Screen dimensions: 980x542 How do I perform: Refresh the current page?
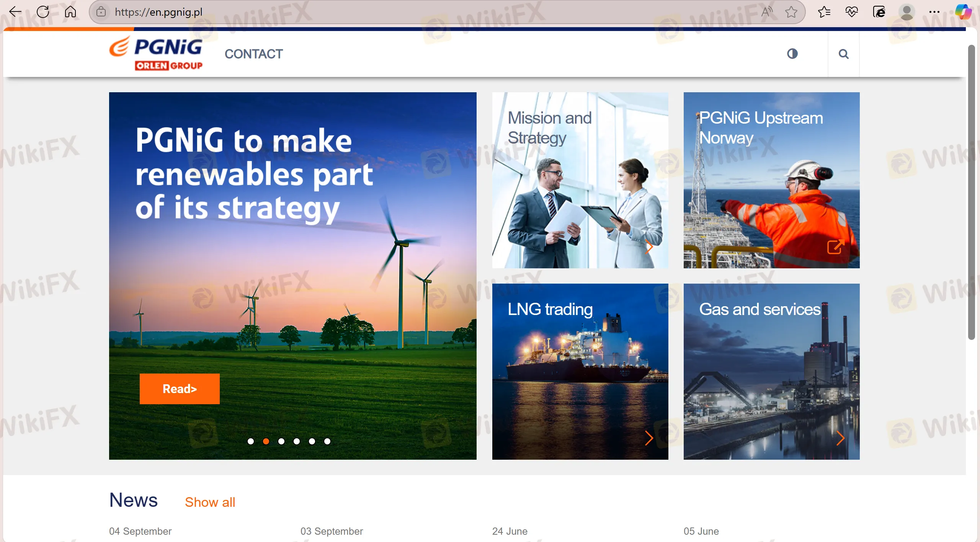(x=43, y=11)
